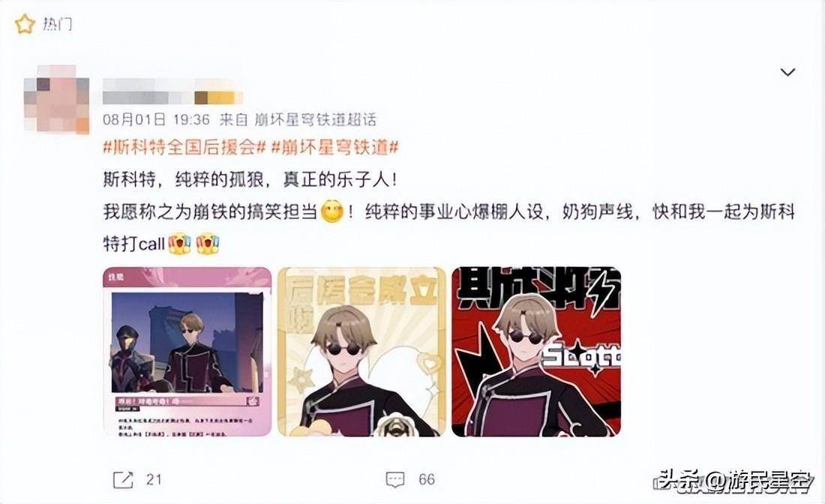Open the yellow 后援会成立 image
Screen dimensions: 825x504
click(361, 352)
